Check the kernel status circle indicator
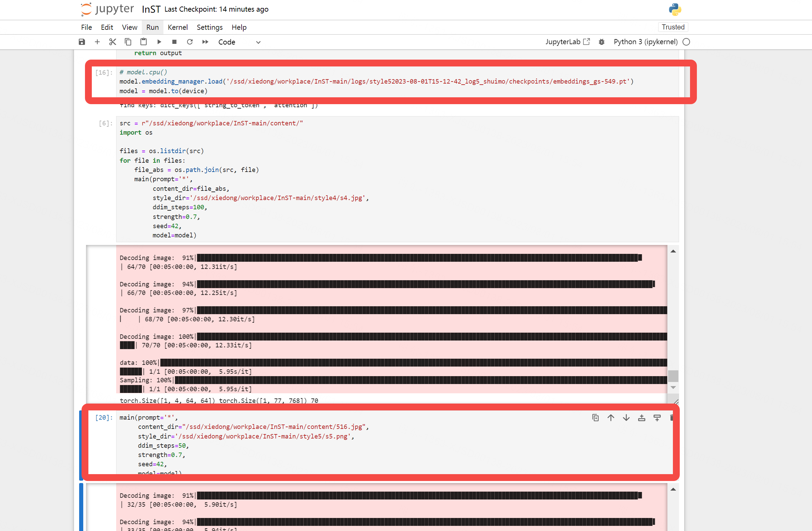 686,42
